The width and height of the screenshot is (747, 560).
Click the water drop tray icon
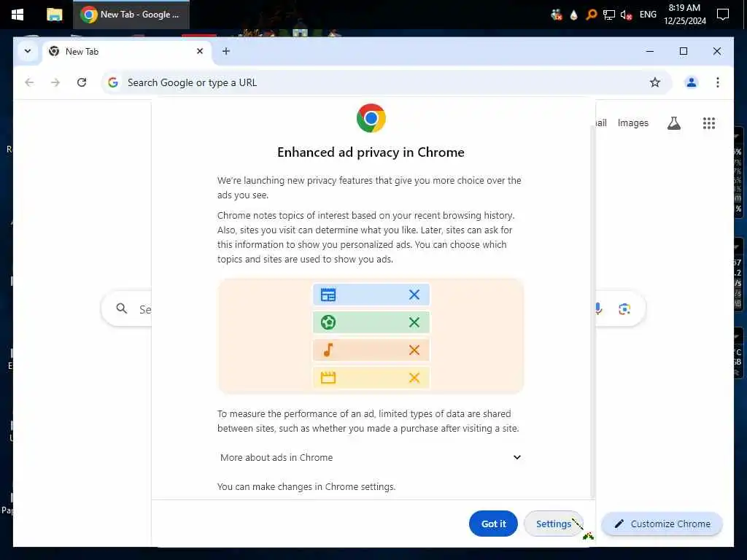(x=573, y=15)
